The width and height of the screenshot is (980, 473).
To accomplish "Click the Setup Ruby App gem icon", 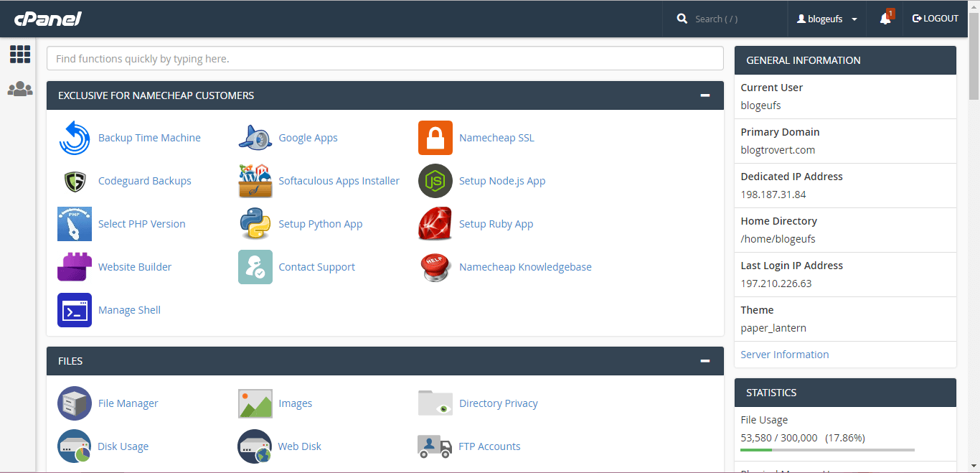I will click(x=435, y=224).
